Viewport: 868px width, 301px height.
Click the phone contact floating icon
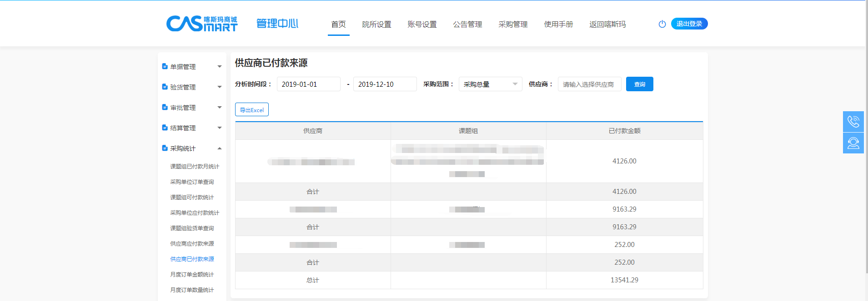coord(853,122)
